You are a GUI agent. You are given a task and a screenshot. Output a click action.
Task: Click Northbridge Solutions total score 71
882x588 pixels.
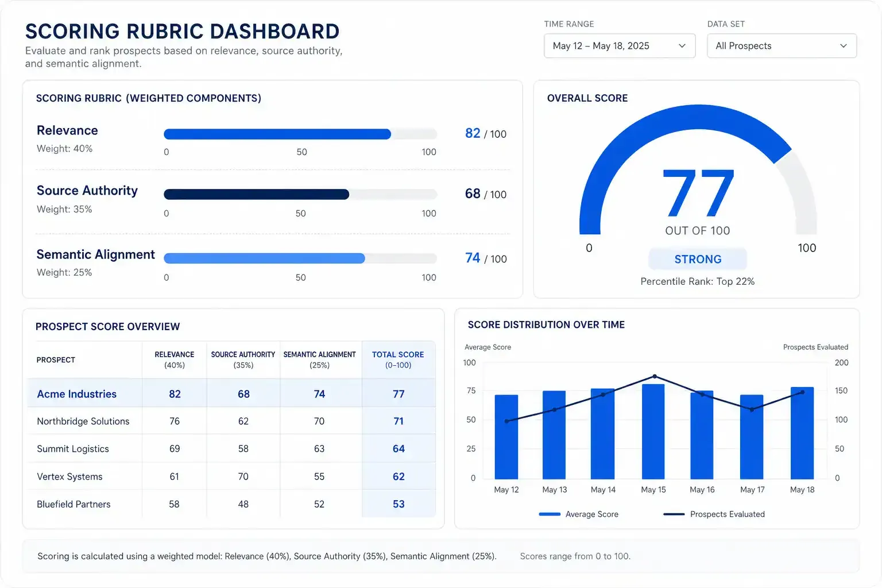[x=399, y=421]
